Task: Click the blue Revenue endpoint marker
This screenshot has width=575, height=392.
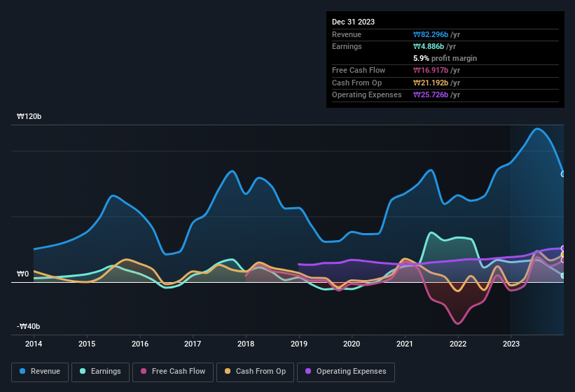Action: [x=563, y=174]
